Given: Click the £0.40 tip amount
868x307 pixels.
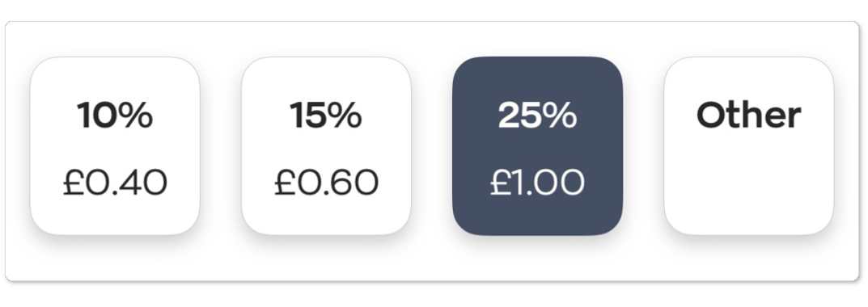Looking at the screenshot, I should (x=115, y=183).
